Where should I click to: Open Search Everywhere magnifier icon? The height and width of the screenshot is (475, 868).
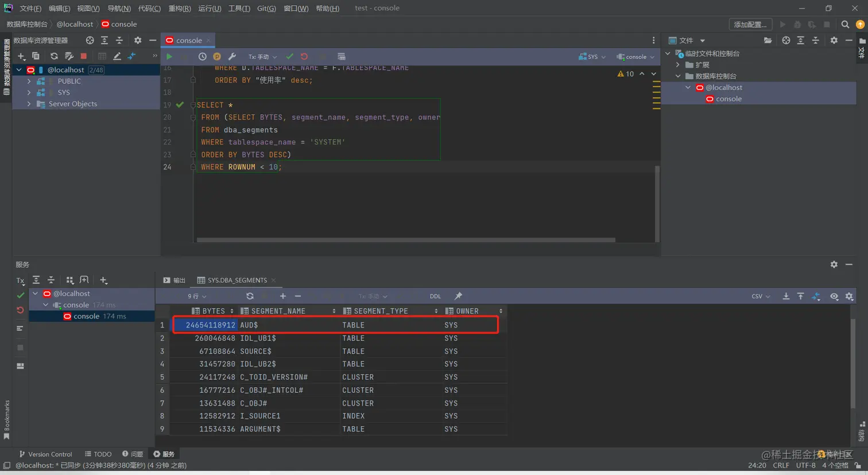click(x=845, y=24)
